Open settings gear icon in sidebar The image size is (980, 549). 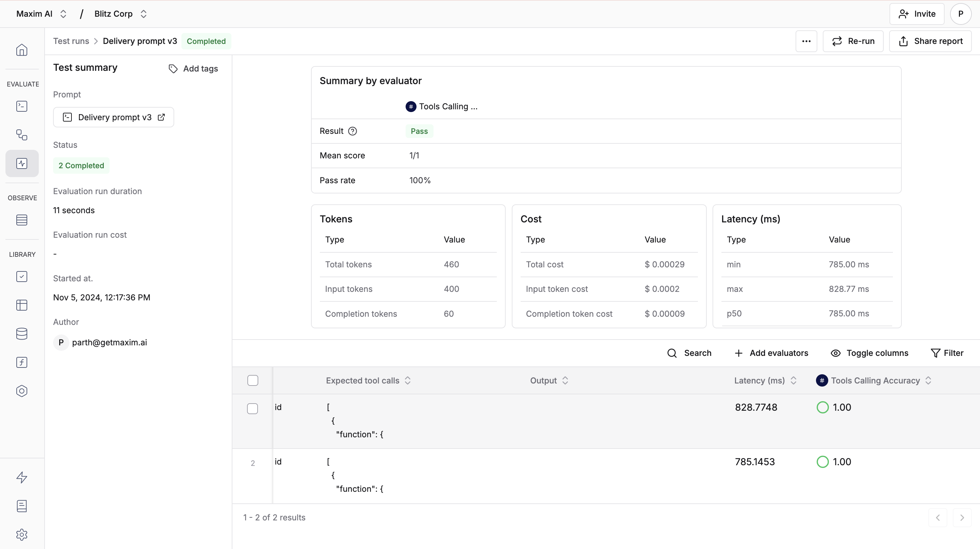[22, 535]
